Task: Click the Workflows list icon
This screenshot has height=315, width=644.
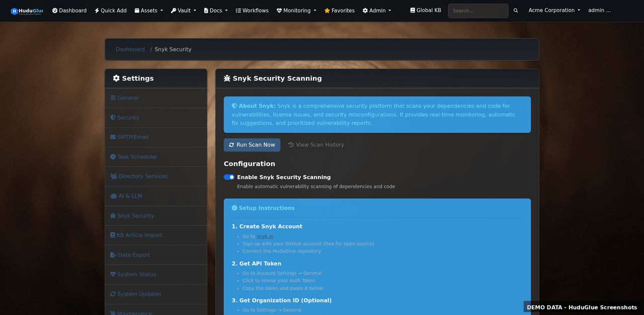Action: pos(238,11)
